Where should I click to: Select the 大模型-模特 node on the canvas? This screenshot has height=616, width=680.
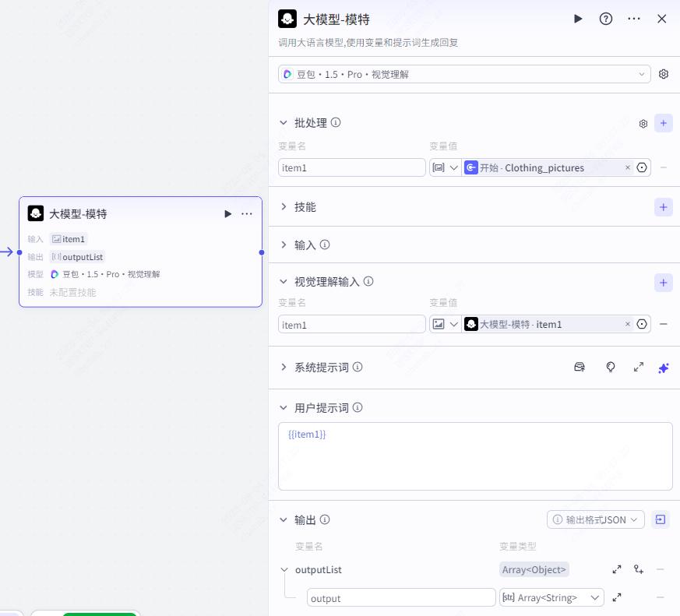[140, 252]
